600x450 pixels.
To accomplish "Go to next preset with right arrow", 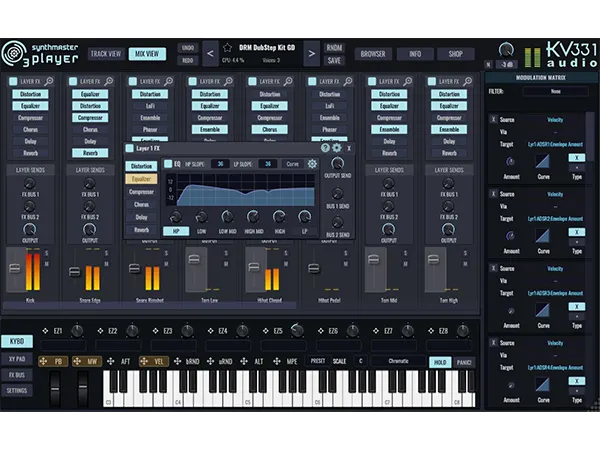I will 311,54.
